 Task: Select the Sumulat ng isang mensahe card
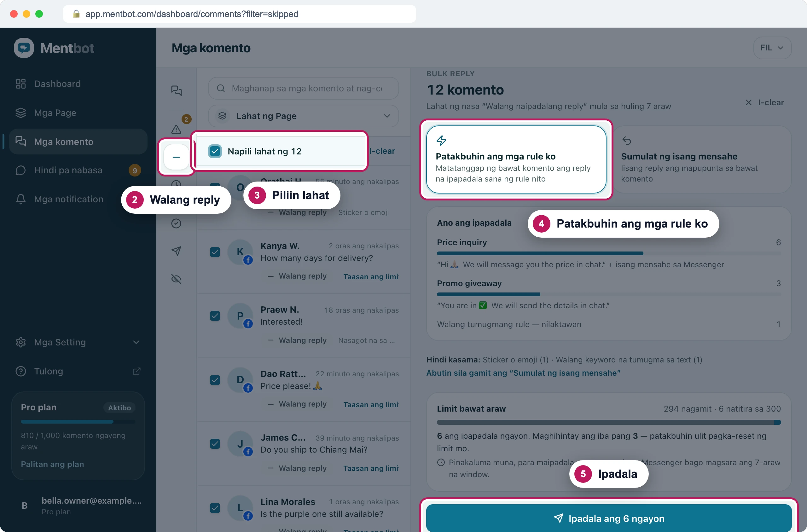[x=702, y=159]
